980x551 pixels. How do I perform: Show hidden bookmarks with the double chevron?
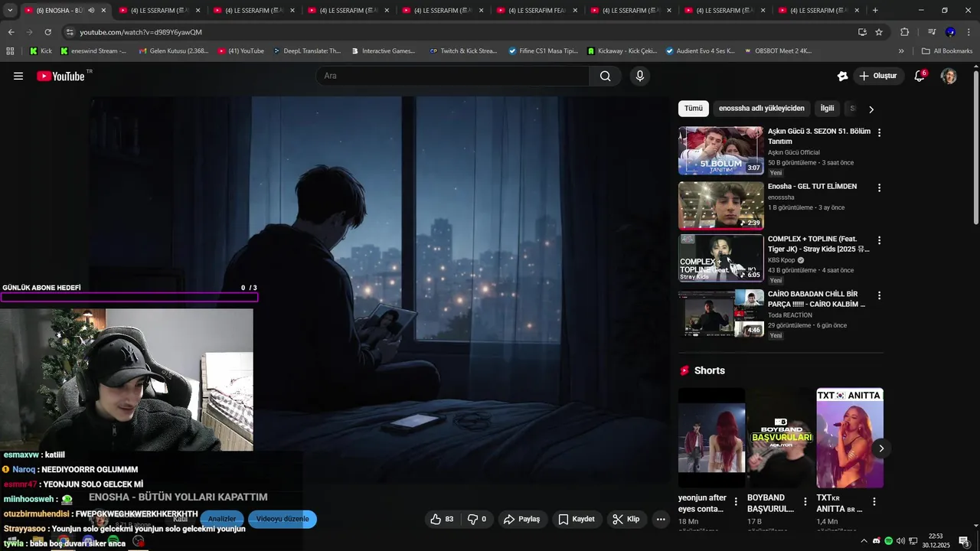(901, 51)
